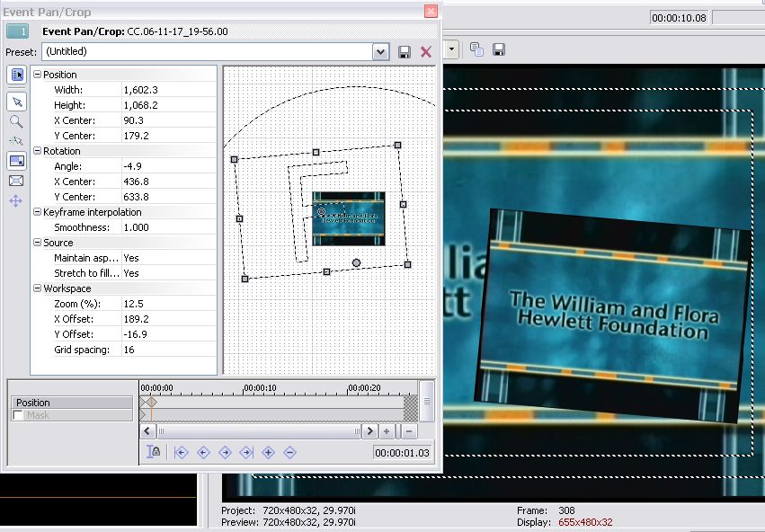This screenshot has height=532, width=765.
Task: Click the preview timecode 00:00:10.08 field
Action: pyautogui.click(x=679, y=18)
